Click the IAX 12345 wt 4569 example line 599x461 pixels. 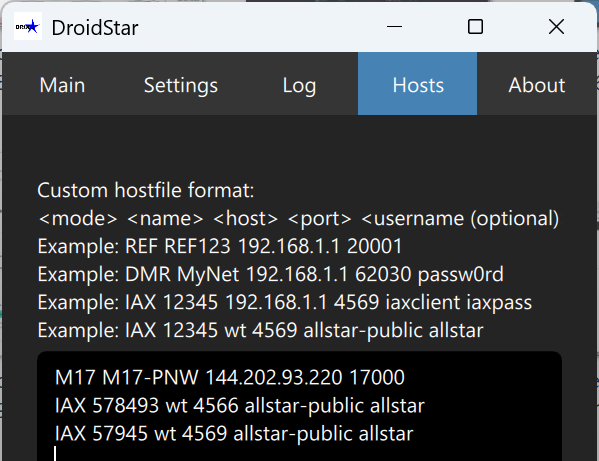click(x=260, y=330)
